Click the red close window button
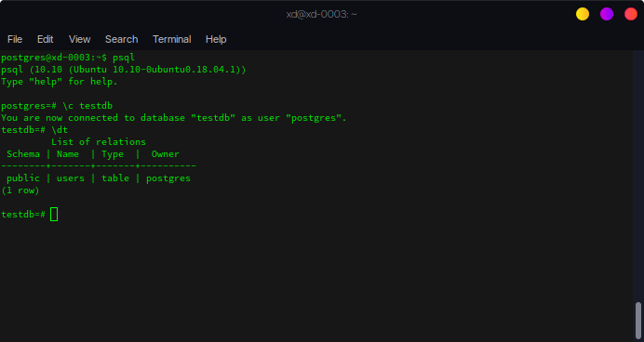The image size is (644, 342). 631,14
